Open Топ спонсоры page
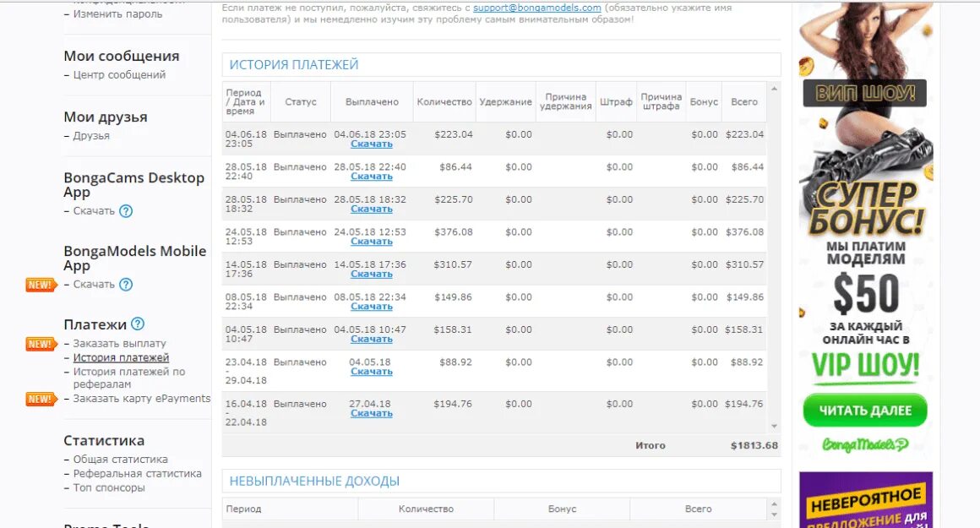 point(109,487)
